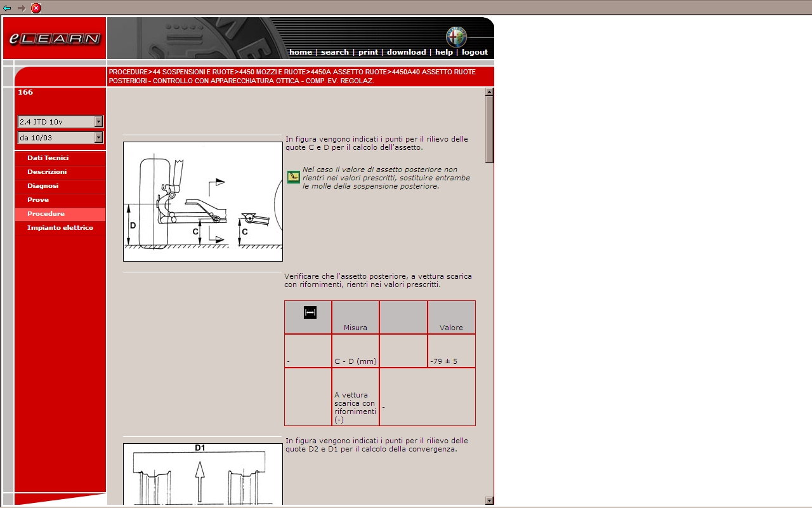Image resolution: width=812 pixels, height=508 pixels.
Task: Go to the Diagnosi section
Action: pos(43,186)
